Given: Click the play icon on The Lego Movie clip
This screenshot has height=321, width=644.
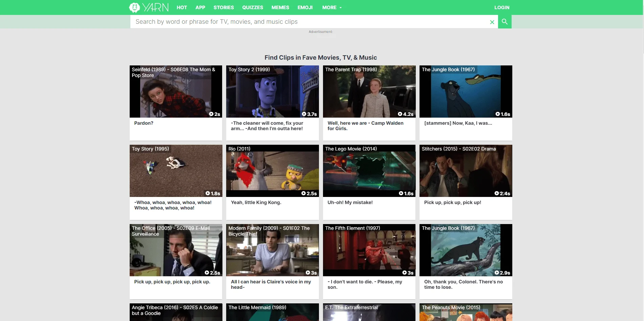Looking at the screenshot, I should coord(401,194).
